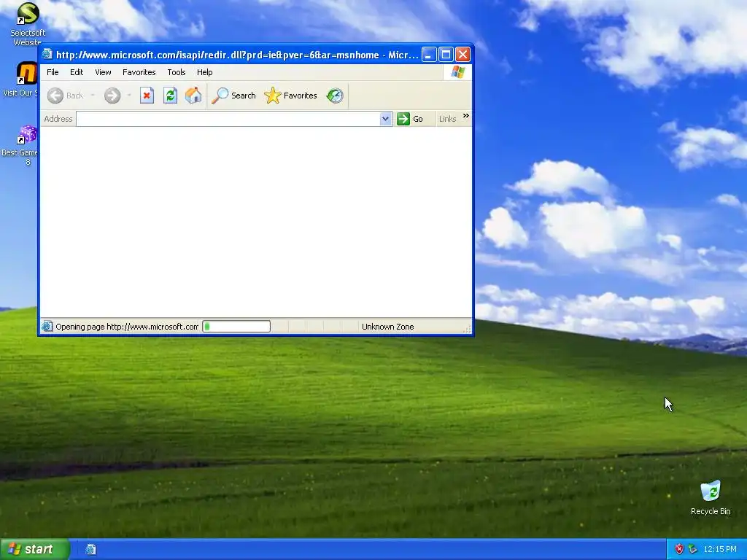Open the Forward history dropdown arrow
The width and height of the screenshot is (747, 560).
pyautogui.click(x=128, y=96)
